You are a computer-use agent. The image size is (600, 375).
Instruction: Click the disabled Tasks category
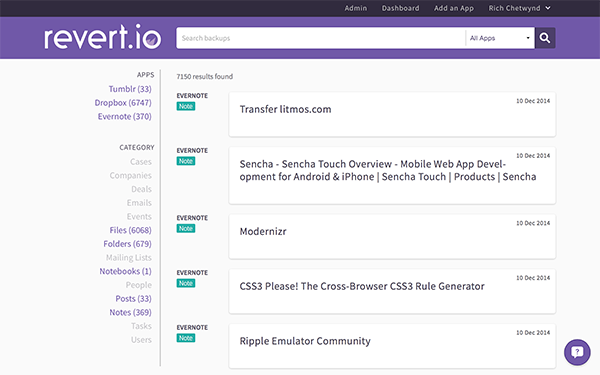tap(141, 326)
